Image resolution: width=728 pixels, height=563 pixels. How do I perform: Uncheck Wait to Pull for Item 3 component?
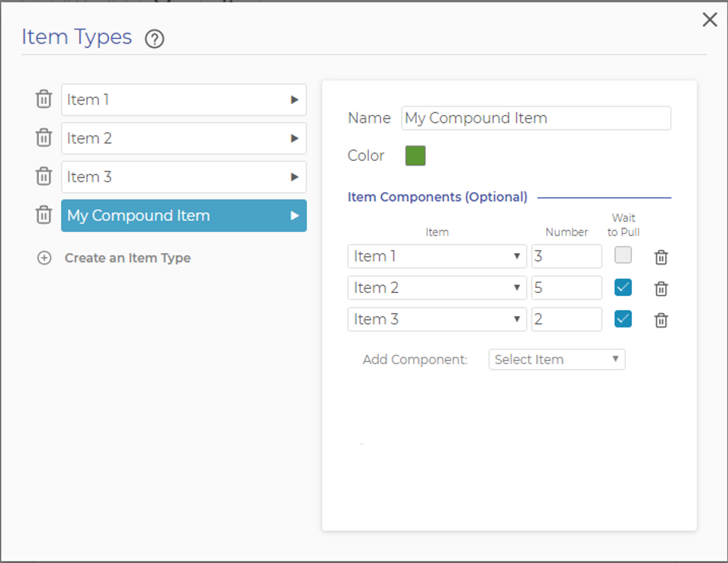click(623, 319)
